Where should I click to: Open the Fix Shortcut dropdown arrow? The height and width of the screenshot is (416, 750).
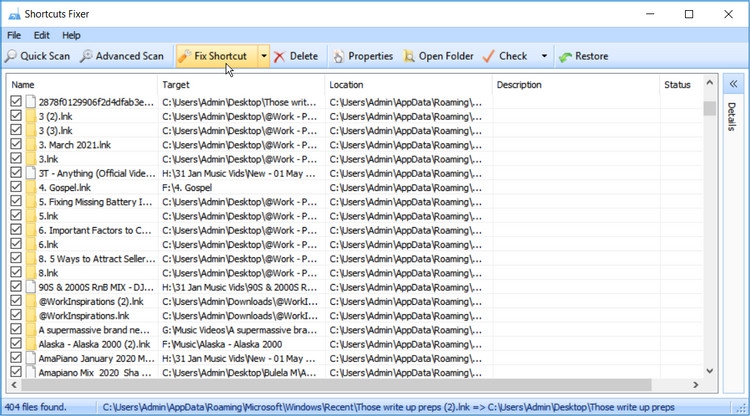[264, 56]
